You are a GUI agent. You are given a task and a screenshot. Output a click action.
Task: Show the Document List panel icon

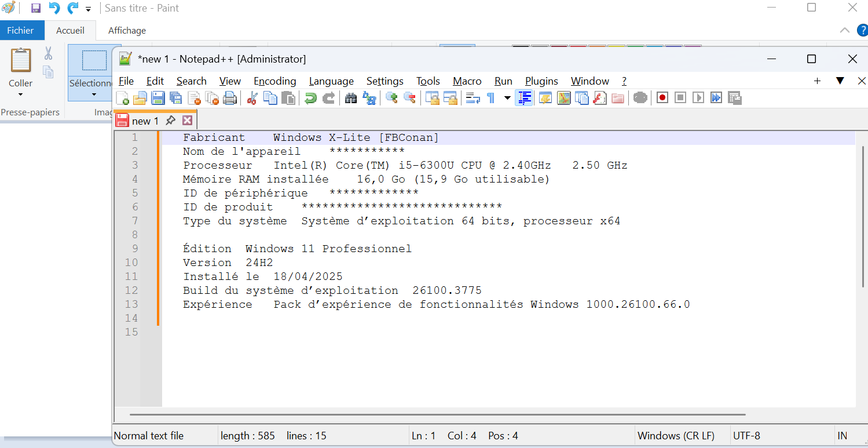click(581, 98)
